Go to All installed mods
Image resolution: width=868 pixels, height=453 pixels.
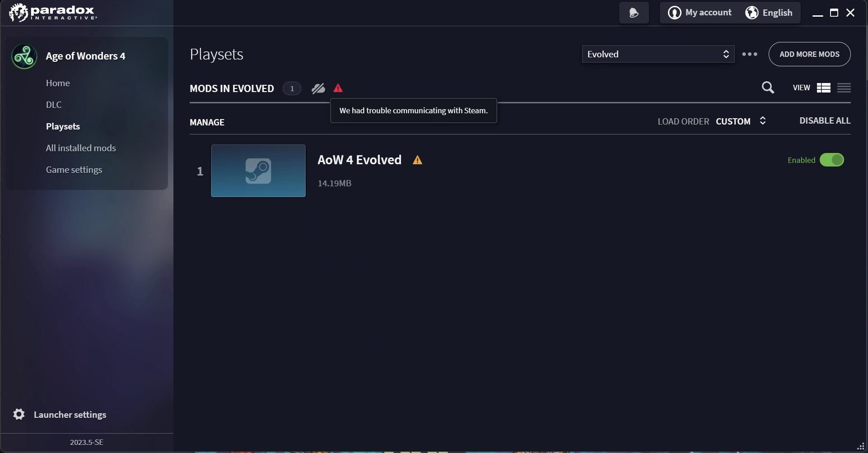[x=81, y=148]
